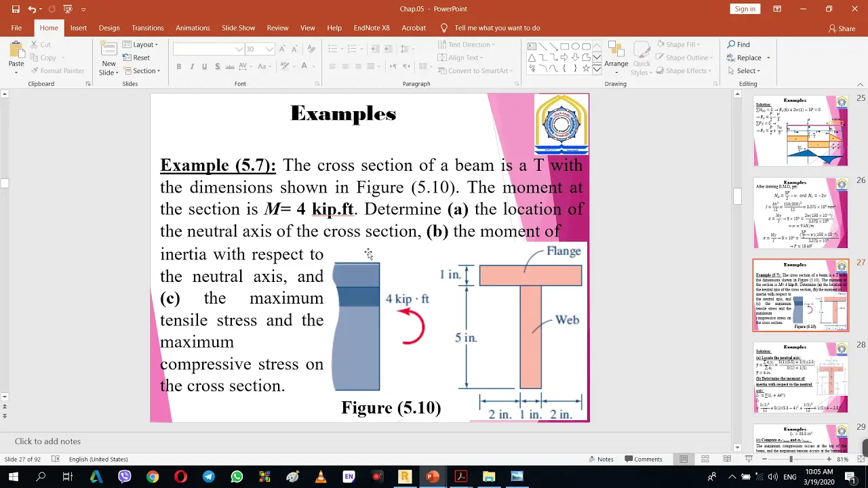Select the text box shape
The image size is (868, 488).
coord(532,47)
